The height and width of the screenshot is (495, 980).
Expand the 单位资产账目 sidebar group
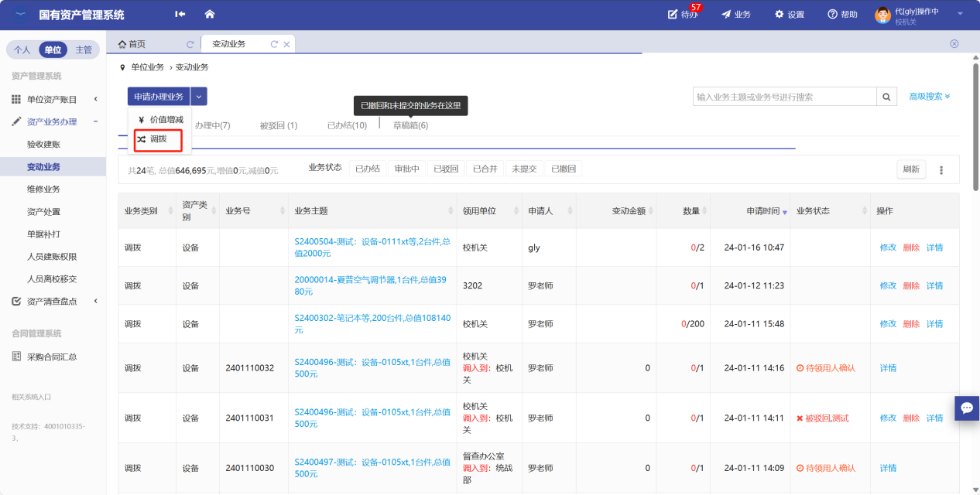pyautogui.click(x=53, y=99)
